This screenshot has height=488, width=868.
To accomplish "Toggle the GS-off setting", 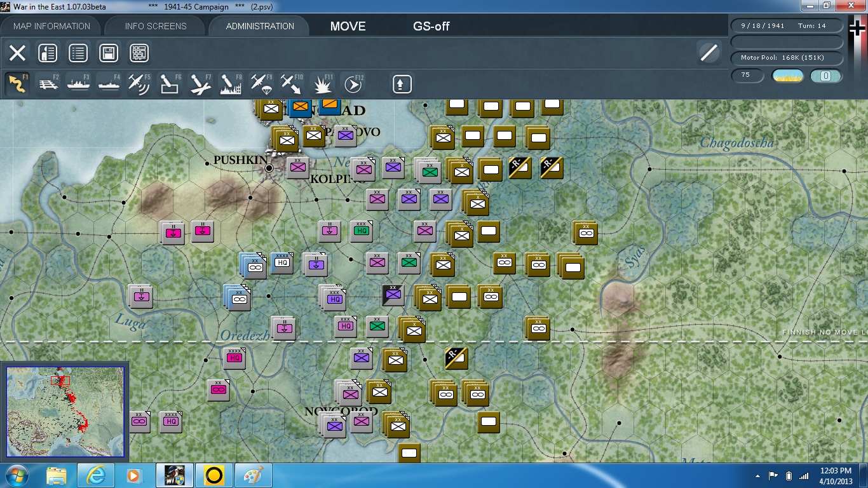I will (x=431, y=27).
